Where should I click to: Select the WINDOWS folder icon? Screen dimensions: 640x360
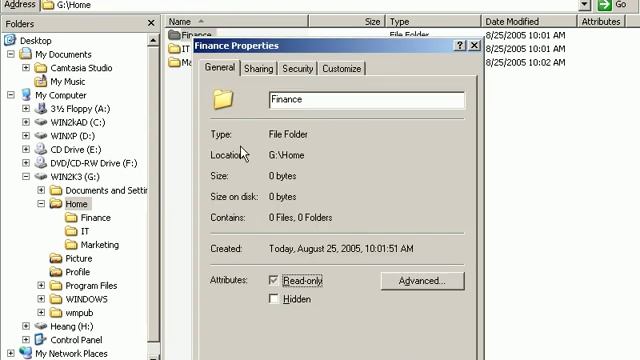click(x=56, y=299)
